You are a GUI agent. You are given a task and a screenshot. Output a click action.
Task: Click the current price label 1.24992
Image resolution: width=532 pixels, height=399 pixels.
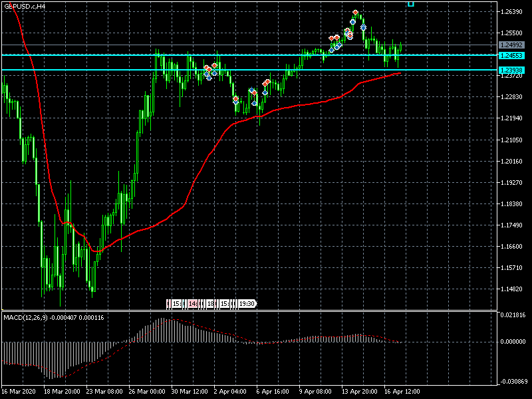(x=514, y=45)
